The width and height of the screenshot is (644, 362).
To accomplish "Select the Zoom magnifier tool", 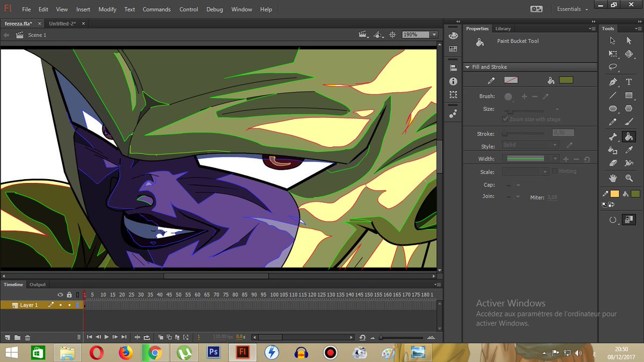I will click(629, 179).
